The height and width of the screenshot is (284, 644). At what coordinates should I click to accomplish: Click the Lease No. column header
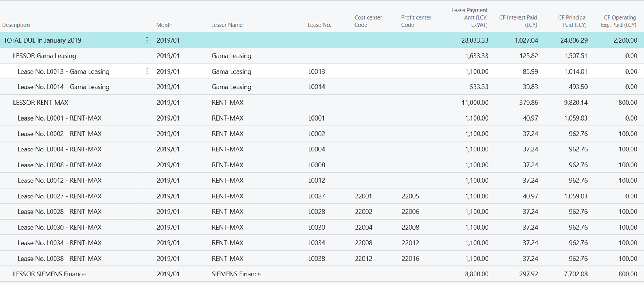(319, 25)
